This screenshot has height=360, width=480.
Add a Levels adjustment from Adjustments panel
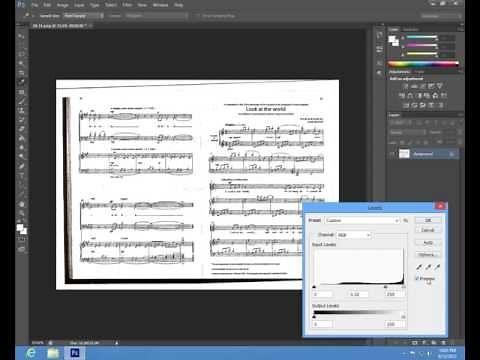coord(414,86)
